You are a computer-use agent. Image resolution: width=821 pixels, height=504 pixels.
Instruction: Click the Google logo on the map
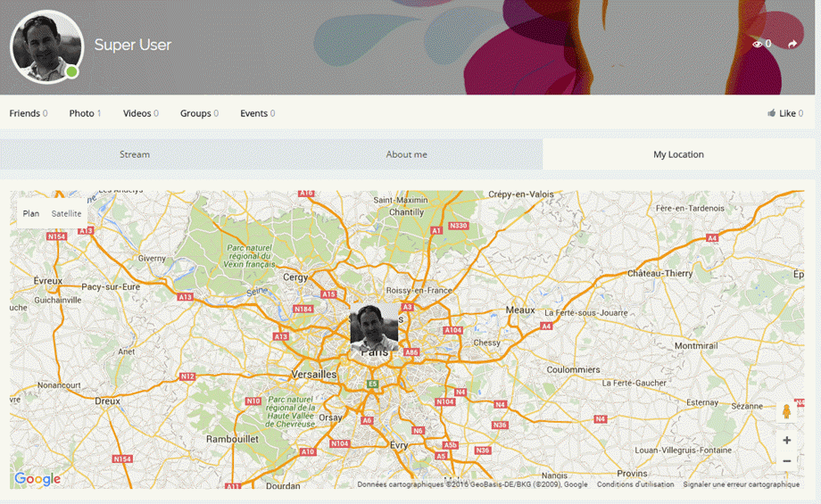pos(37,479)
